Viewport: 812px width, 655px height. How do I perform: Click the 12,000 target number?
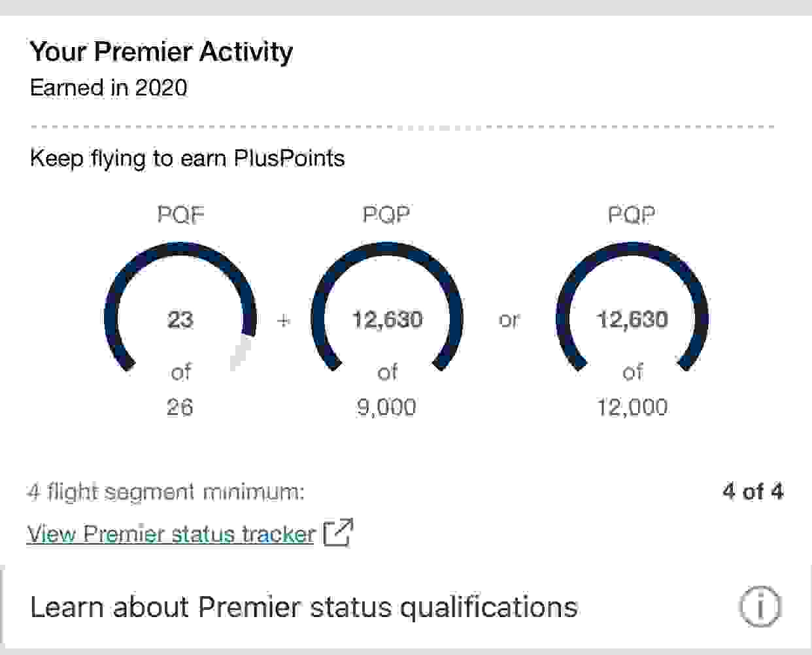click(632, 407)
